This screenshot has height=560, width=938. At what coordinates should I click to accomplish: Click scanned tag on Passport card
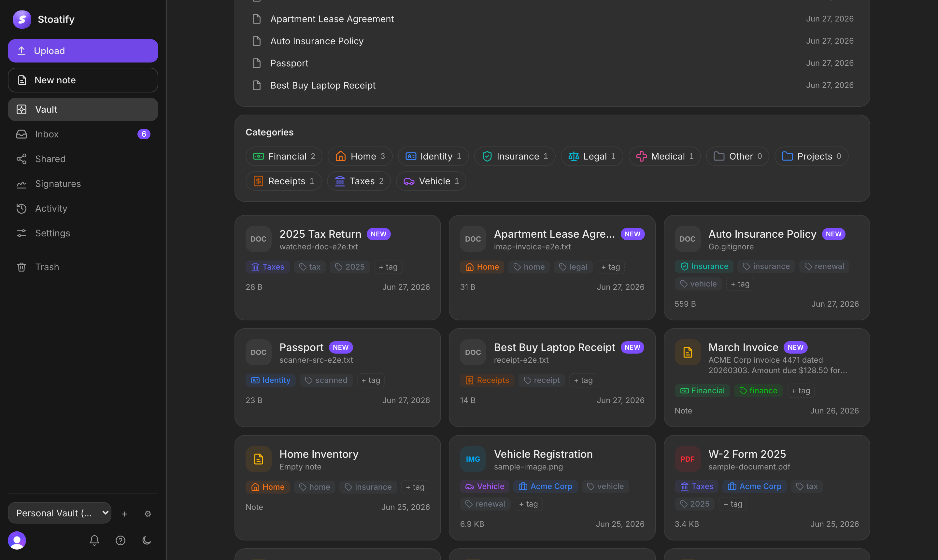(x=326, y=380)
